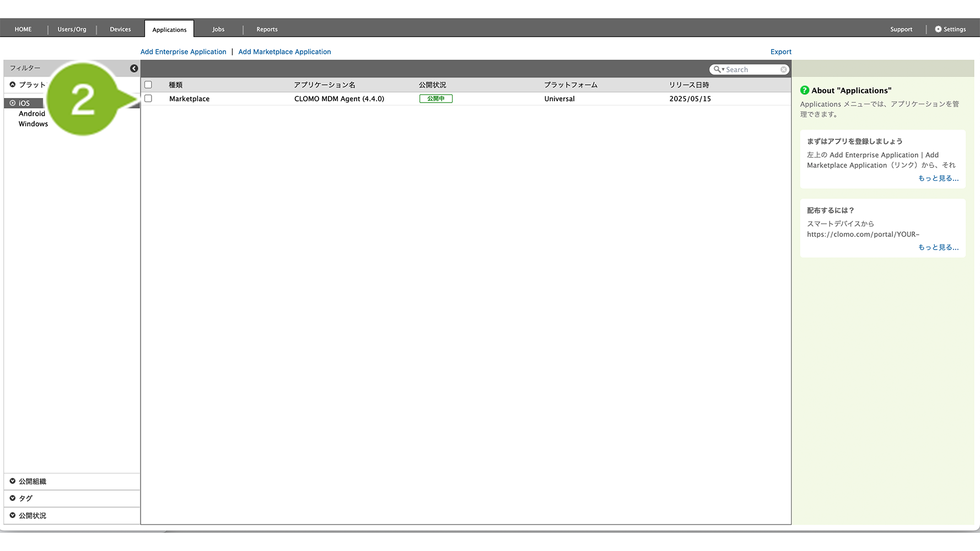980x551 pixels.
Task: Switch to the Reports tab
Action: pyautogui.click(x=267, y=29)
